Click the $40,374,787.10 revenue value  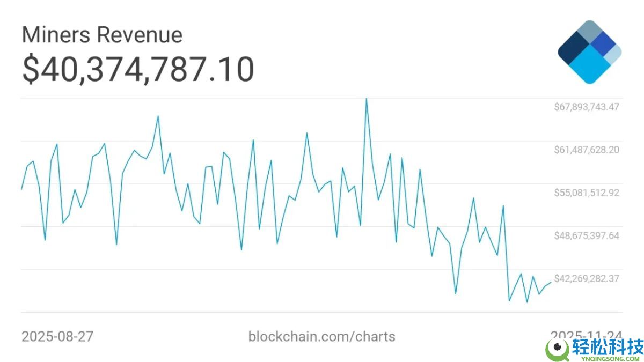pos(138,70)
